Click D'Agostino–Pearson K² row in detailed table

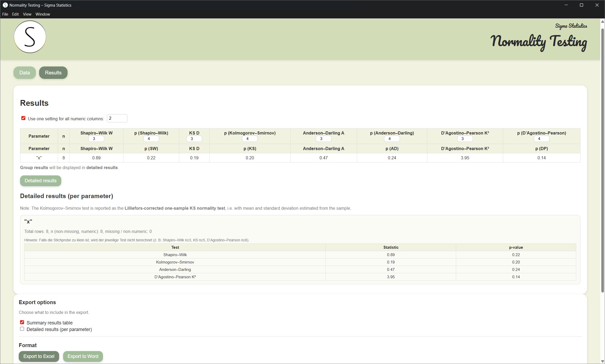[x=300, y=277]
